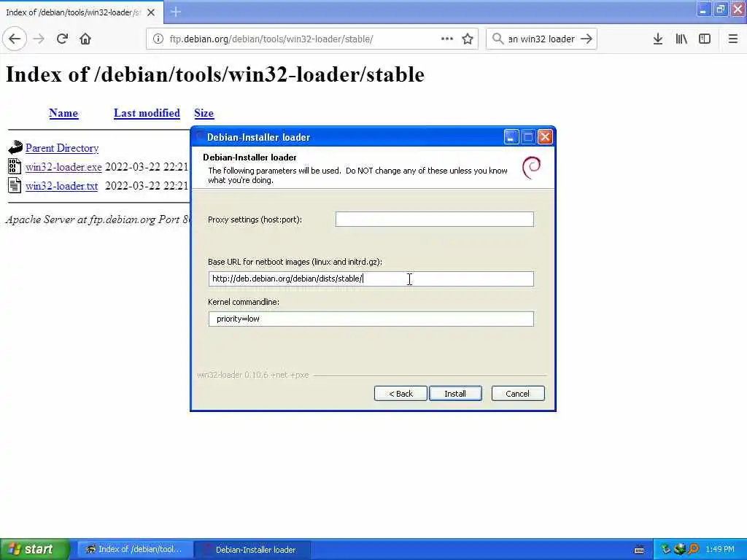Screen dimensions: 747x560
Task: Go to previous step with Back button
Action: (400, 394)
